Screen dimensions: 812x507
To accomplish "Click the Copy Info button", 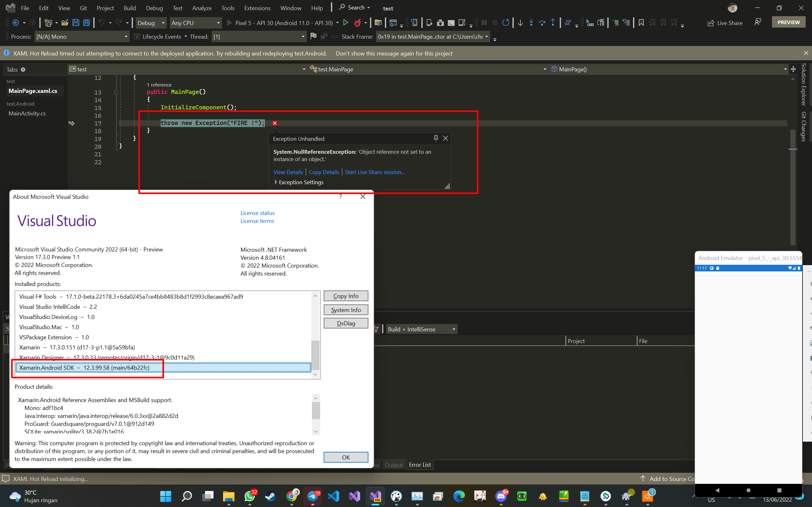I will click(346, 296).
